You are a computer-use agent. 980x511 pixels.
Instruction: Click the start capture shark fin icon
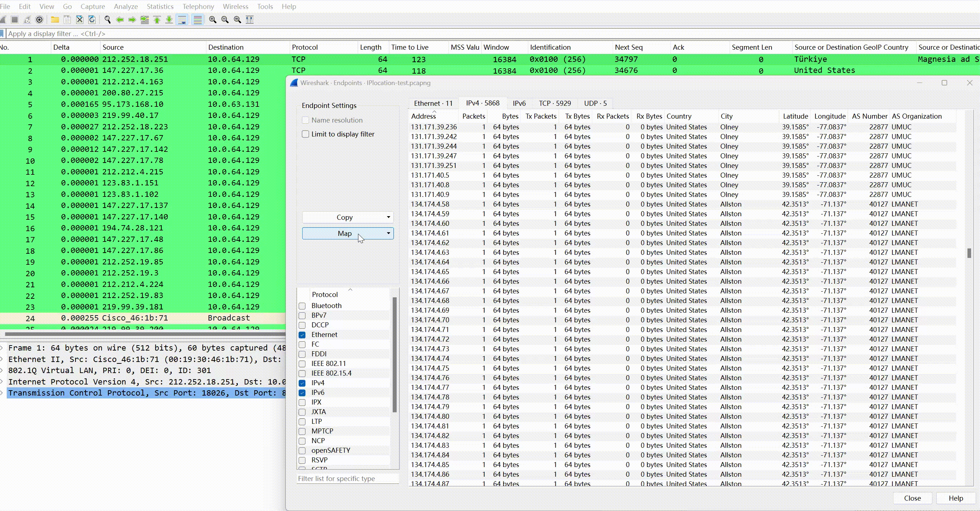tap(3, 20)
